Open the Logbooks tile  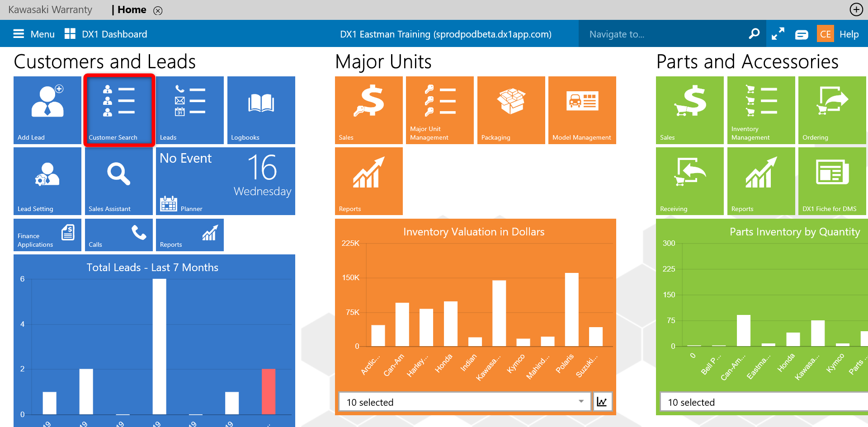click(x=261, y=110)
